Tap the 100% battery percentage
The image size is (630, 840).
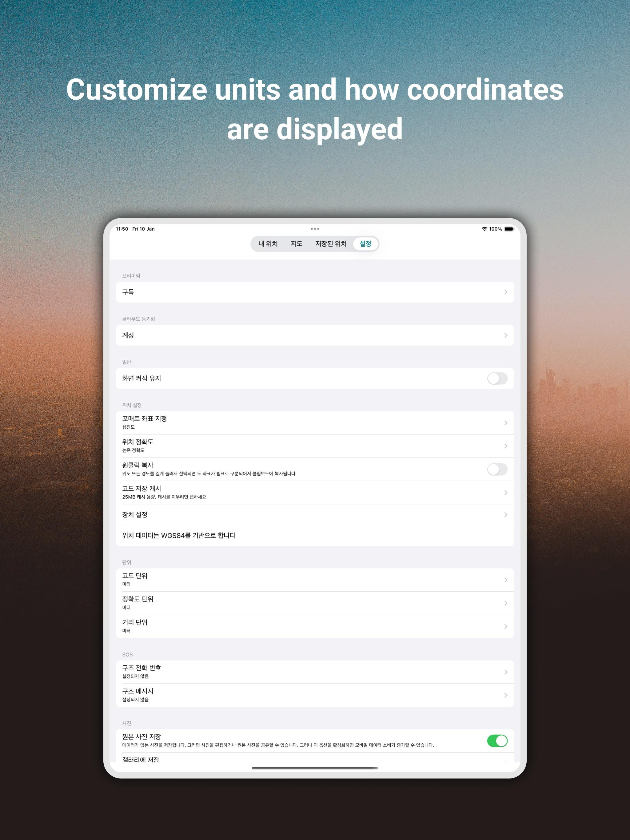point(496,229)
